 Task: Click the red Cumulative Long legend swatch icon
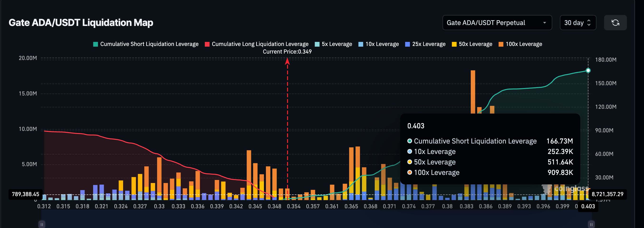click(x=207, y=44)
